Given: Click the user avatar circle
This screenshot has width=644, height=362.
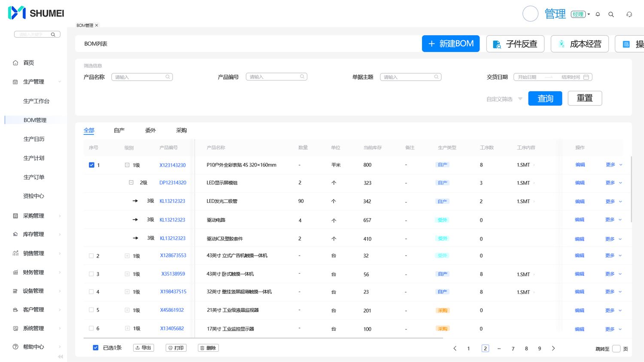Looking at the screenshot, I should tap(530, 14).
